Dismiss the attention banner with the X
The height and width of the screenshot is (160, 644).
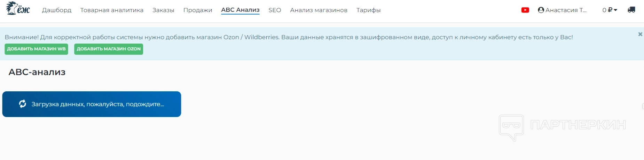640,34
